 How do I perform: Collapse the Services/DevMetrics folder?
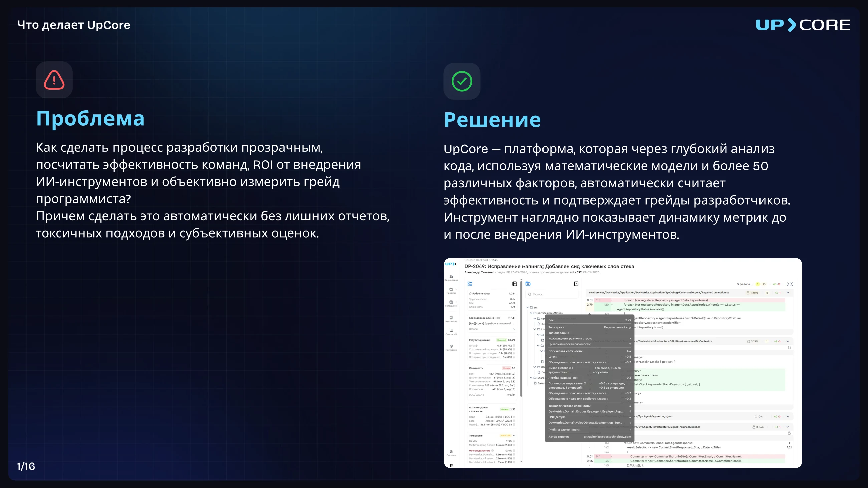tap(531, 313)
